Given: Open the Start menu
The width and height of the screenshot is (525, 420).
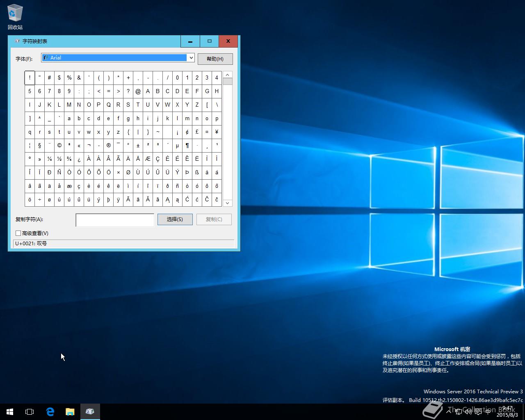Looking at the screenshot, I should (x=10, y=411).
